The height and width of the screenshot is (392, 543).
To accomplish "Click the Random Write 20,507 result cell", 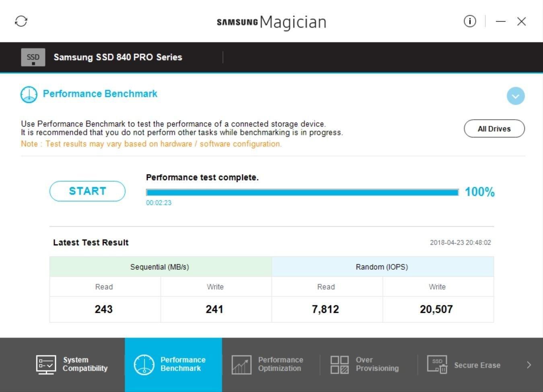I will click(436, 309).
